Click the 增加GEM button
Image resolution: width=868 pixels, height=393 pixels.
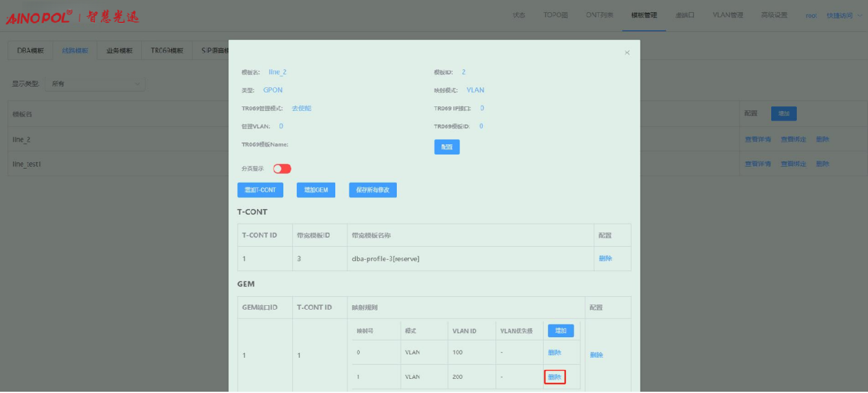[315, 190]
